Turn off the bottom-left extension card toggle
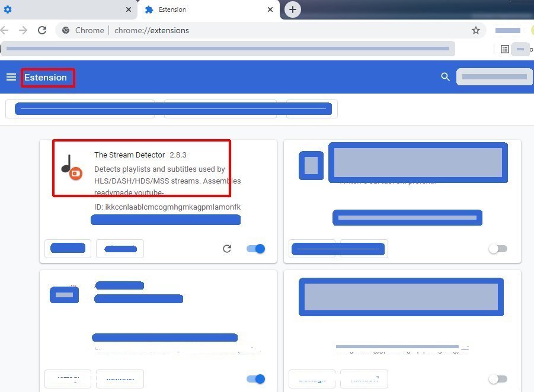The height and width of the screenshot is (392, 534). [x=256, y=379]
